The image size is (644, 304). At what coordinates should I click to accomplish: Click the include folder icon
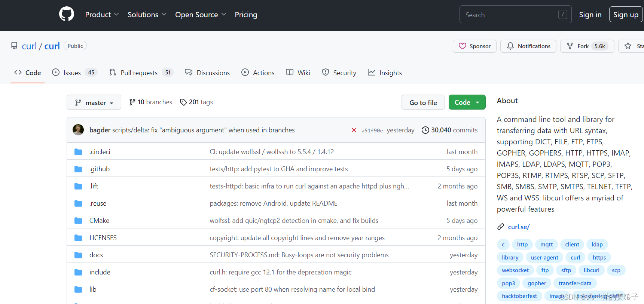point(78,272)
